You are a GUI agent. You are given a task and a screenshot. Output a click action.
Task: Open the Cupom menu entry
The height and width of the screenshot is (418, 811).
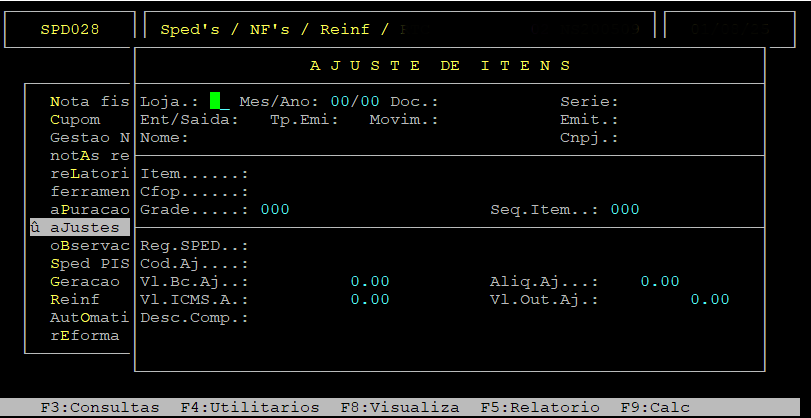click(75, 120)
